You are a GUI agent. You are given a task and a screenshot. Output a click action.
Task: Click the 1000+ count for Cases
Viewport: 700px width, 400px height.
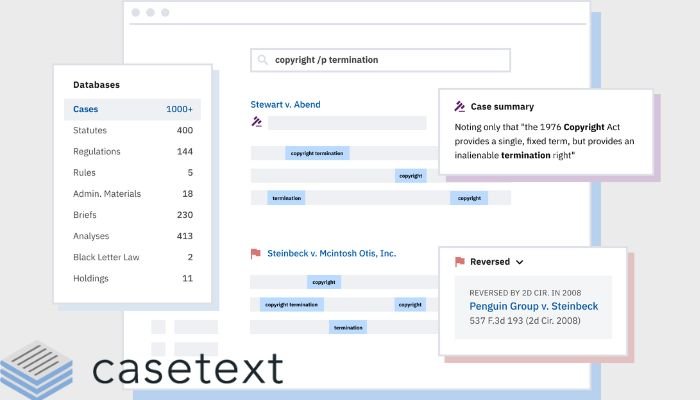pos(179,109)
